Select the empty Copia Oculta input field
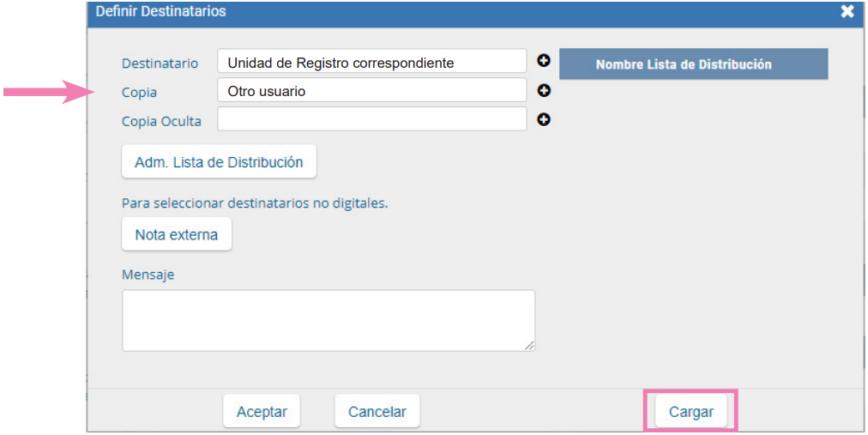 tap(371, 119)
